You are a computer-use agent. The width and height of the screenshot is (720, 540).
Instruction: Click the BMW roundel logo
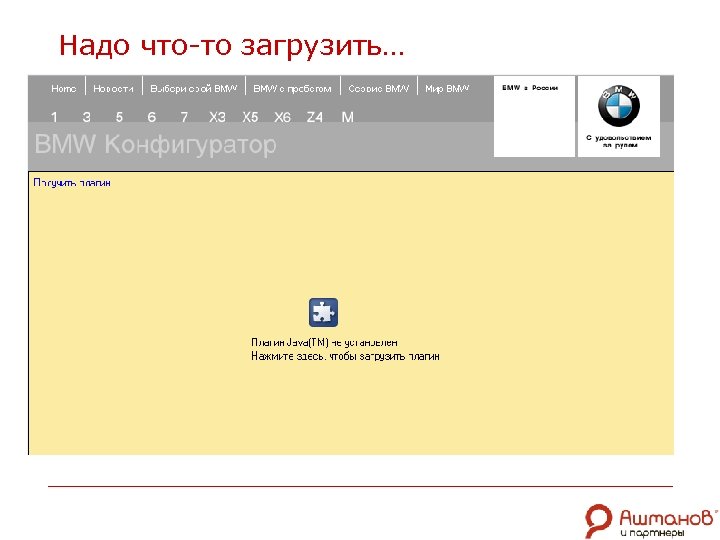[619, 106]
